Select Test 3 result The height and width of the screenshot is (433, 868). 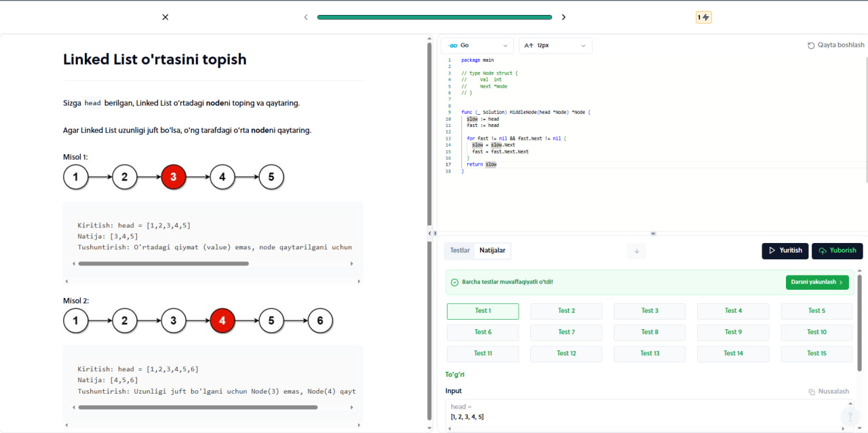(x=650, y=311)
